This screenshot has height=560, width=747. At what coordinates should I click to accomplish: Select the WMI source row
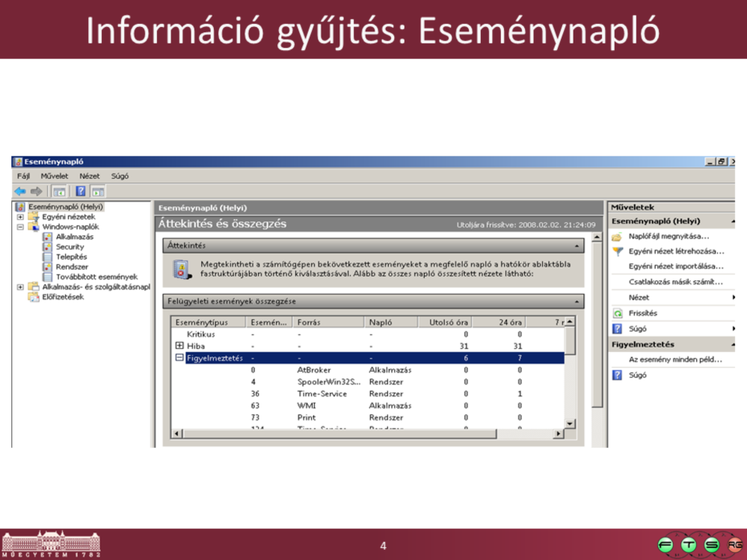click(368, 406)
